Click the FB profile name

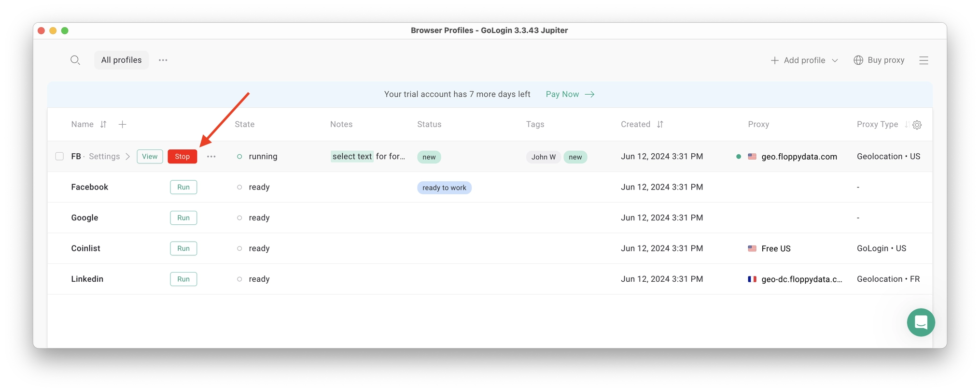pos(76,156)
